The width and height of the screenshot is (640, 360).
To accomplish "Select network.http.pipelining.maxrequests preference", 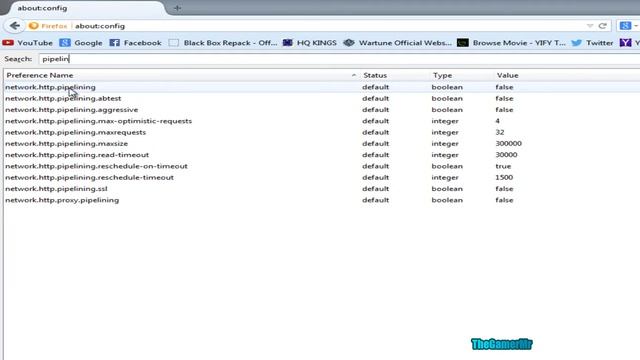I will [76, 132].
